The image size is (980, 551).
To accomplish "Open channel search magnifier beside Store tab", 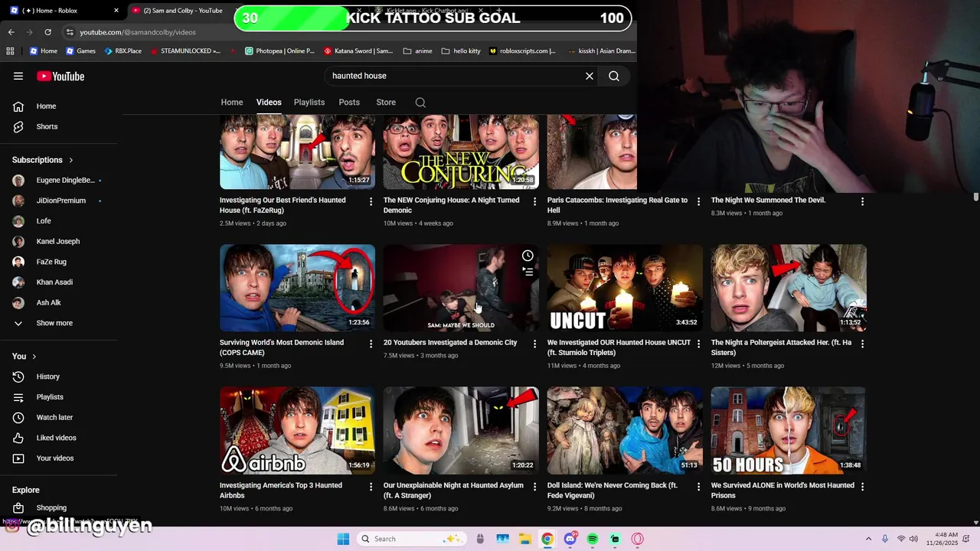I will (x=420, y=103).
